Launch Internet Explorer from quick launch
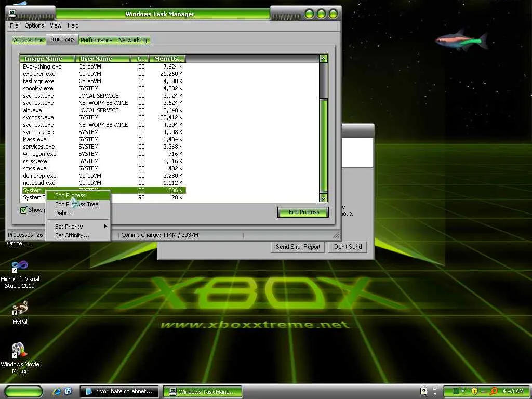The width and height of the screenshot is (532, 399). 57,391
